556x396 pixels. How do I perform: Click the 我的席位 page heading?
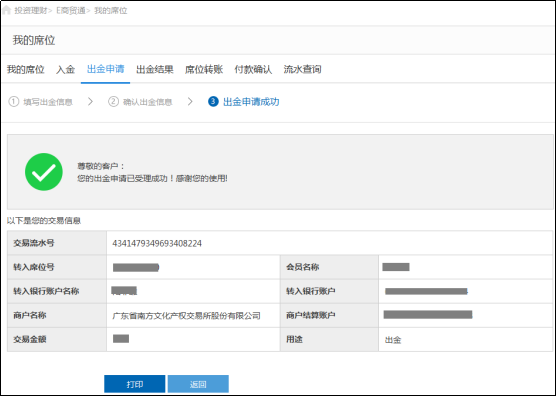34,40
